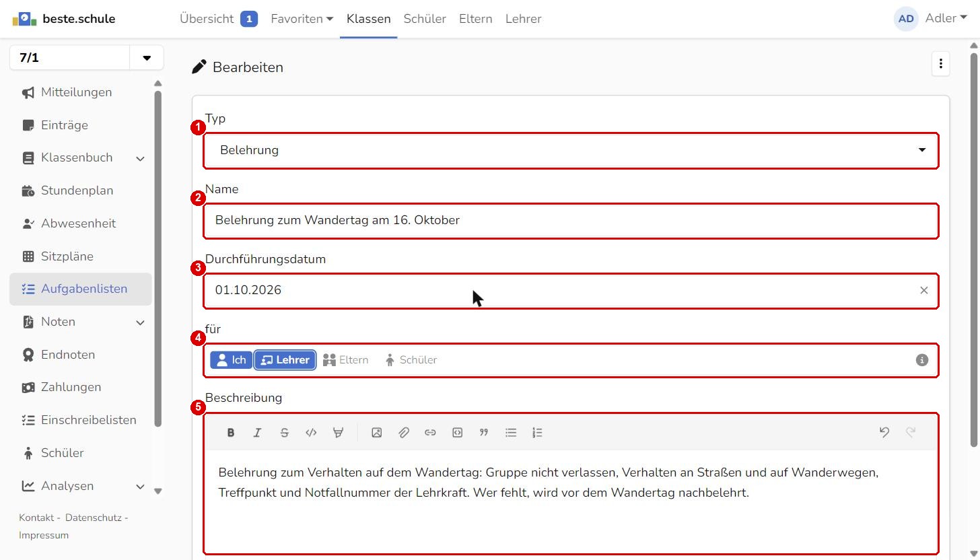
Task: Select the highlighter tool in the editor toolbar
Action: pos(338,433)
